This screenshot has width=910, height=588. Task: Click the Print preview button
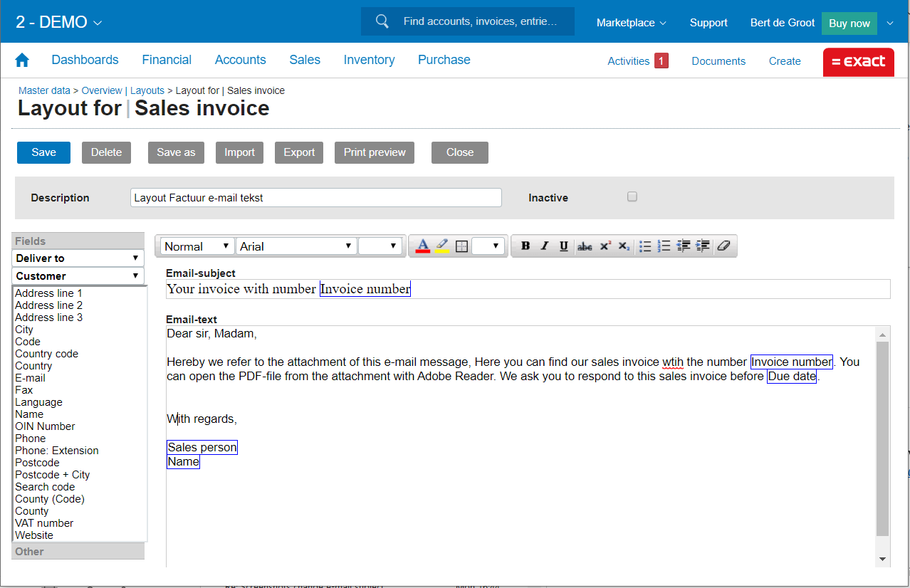pyautogui.click(x=375, y=152)
